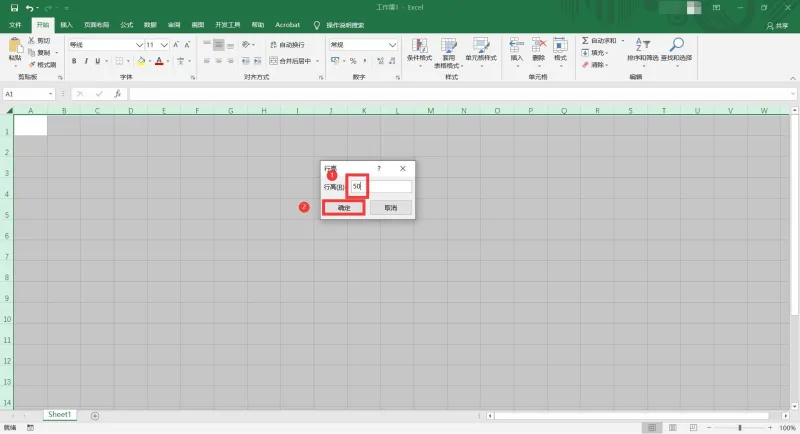Click the decrease decimal icon
This screenshot has width=800, height=434.
pyautogui.click(x=392, y=61)
